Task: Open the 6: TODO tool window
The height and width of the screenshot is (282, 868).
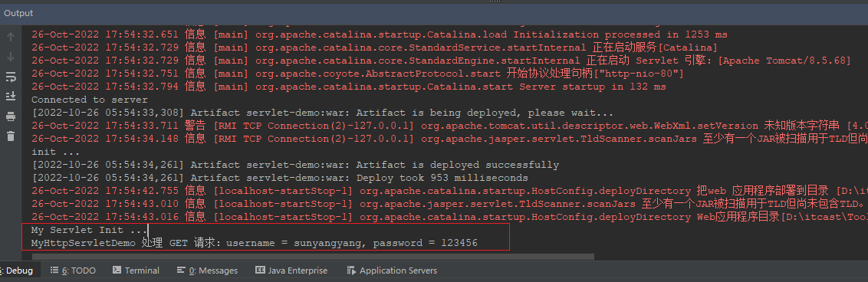Action: (73, 271)
